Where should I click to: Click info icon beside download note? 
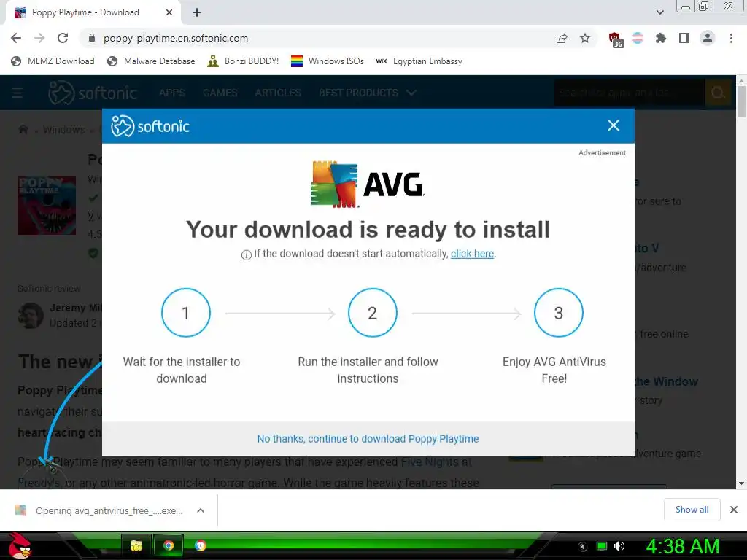(247, 254)
